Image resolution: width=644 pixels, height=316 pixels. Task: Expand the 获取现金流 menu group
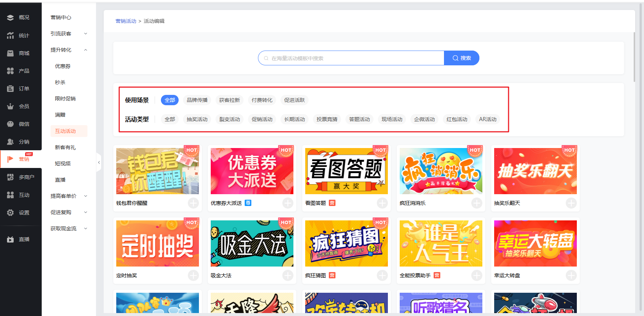point(69,229)
